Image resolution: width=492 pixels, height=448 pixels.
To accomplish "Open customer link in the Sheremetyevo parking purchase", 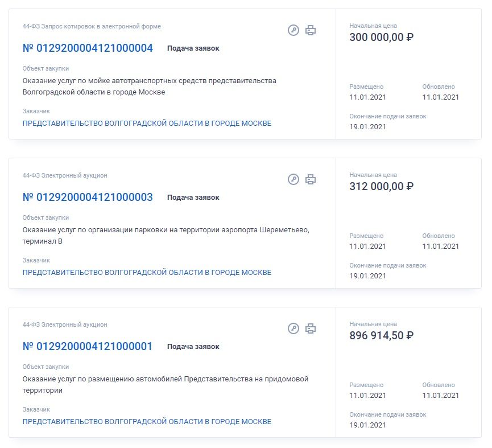I will pos(147,273).
